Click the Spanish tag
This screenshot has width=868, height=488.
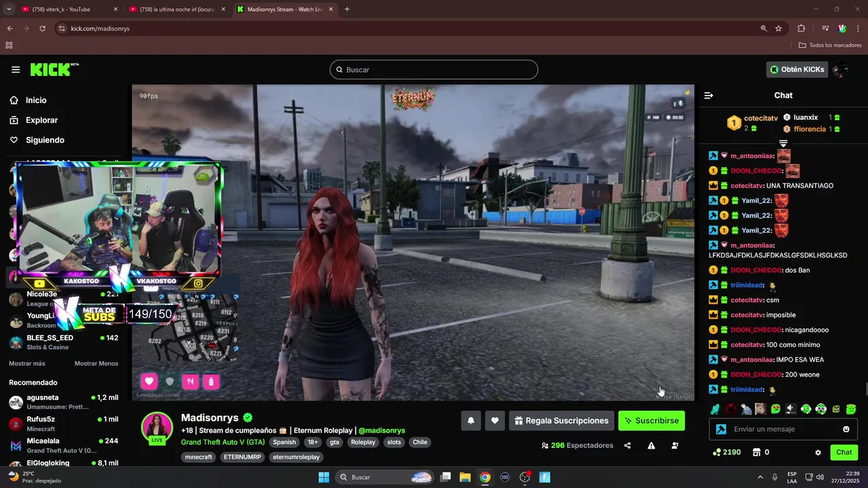pyautogui.click(x=284, y=442)
